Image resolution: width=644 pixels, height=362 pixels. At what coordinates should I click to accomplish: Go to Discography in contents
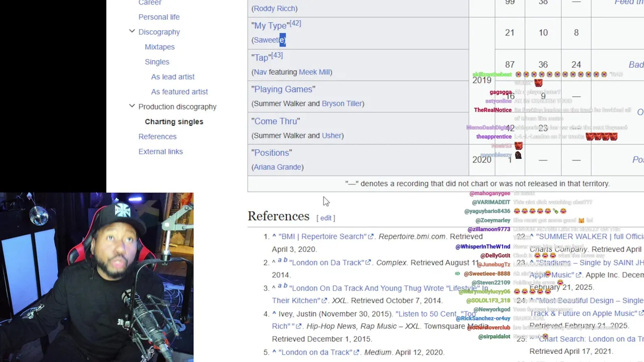[x=159, y=32]
